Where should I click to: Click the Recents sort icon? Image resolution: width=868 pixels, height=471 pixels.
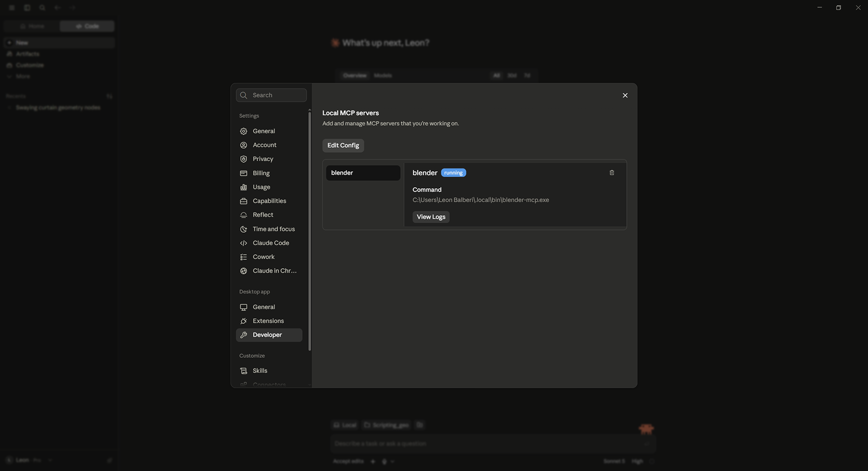pyautogui.click(x=109, y=96)
